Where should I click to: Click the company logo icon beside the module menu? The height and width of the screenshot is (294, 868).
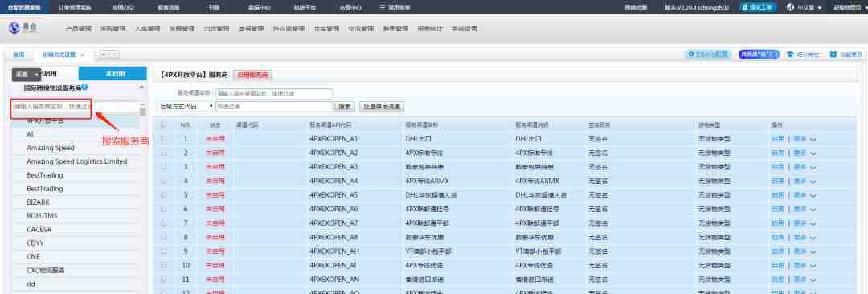pyautogui.click(x=14, y=28)
